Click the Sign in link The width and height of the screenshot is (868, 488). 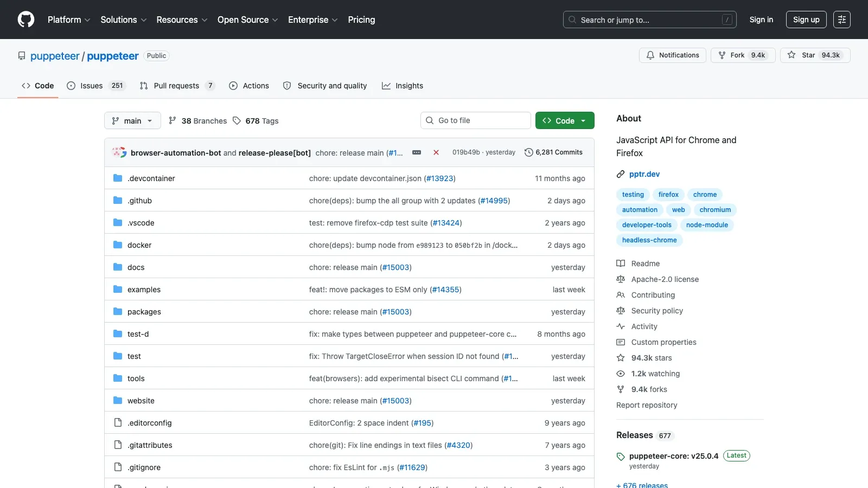click(761, 20)
